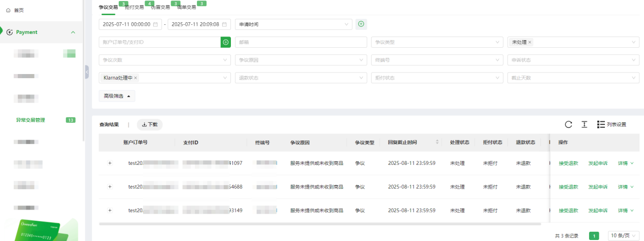Open the 首页 home icon in sidebar
This screenshot has width=644, height=241.
click(8, 10)
